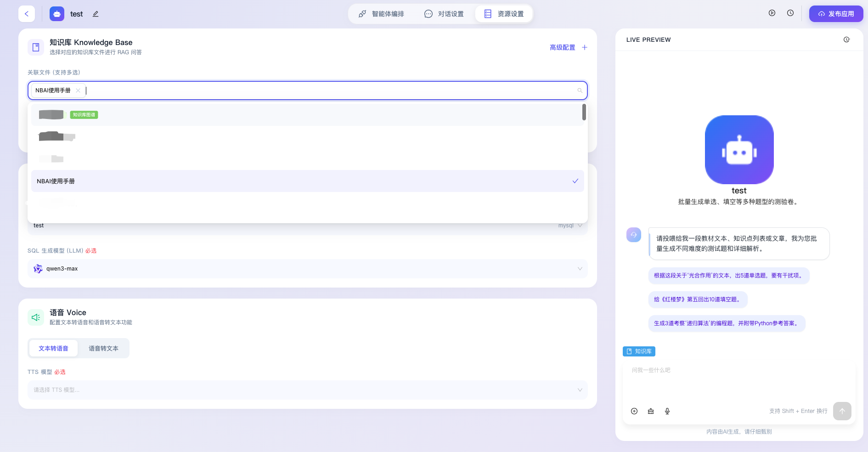Open the 对话设置 tab

pyautogui.click(x=444, y=14)
